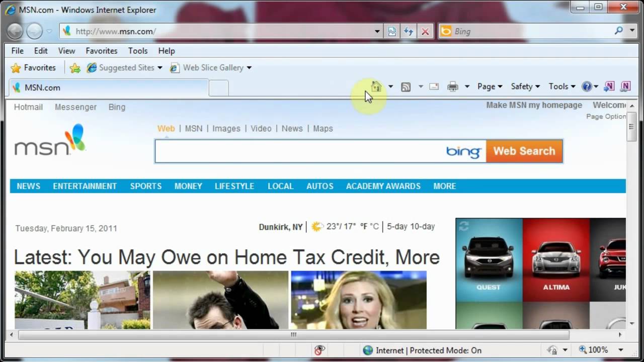Expand the Home button dropdown arrow
The width and height of the screenshot is (644, 362).
[390, 87]
